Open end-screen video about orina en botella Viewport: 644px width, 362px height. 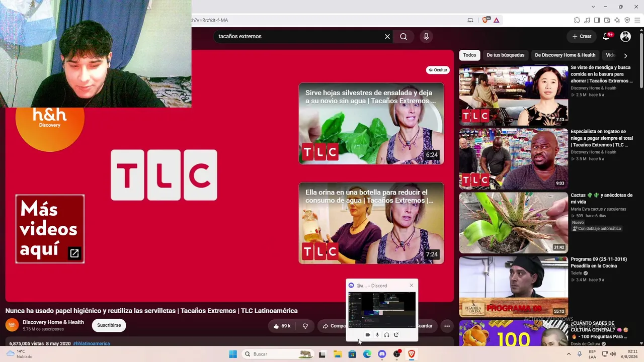371,223
